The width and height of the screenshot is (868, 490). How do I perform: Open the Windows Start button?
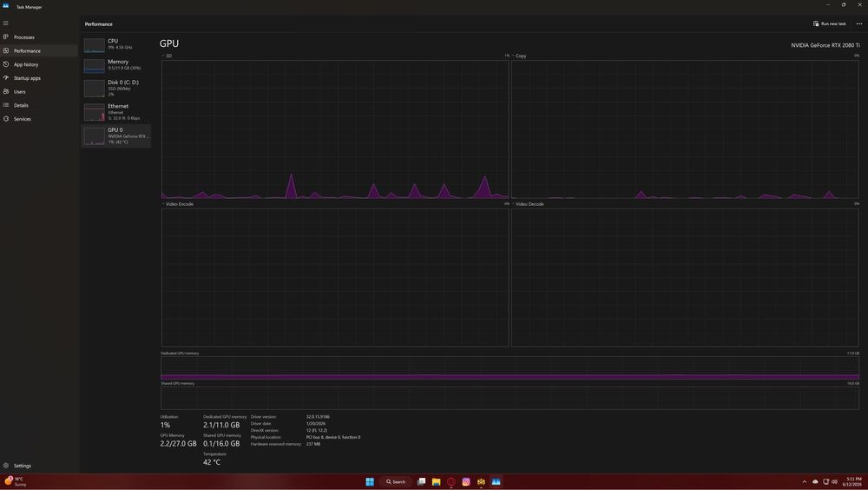coord(370,481)
